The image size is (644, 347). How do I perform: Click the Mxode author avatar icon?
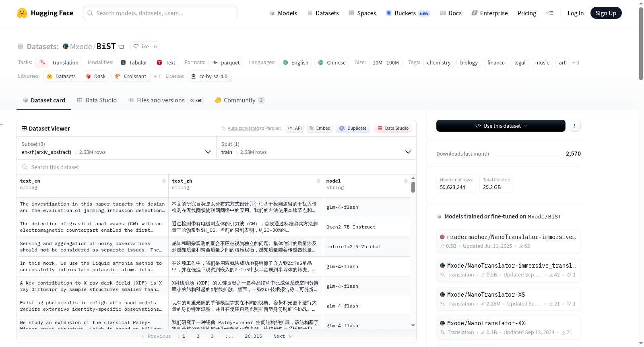(66, 46)
